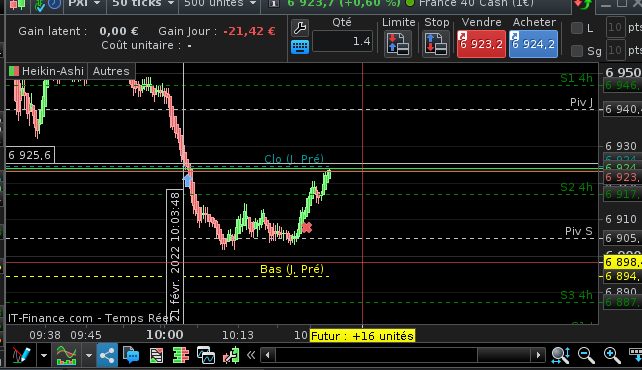
Task: Click the horizontal chart scrollbar thumb
Action: [x=504, y=355]
